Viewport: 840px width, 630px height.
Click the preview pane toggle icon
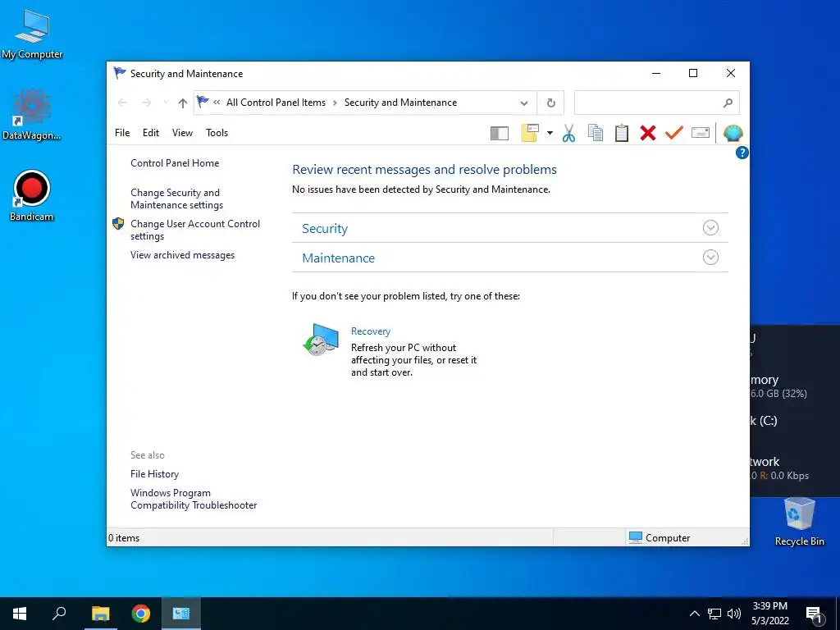click(500, 133)
